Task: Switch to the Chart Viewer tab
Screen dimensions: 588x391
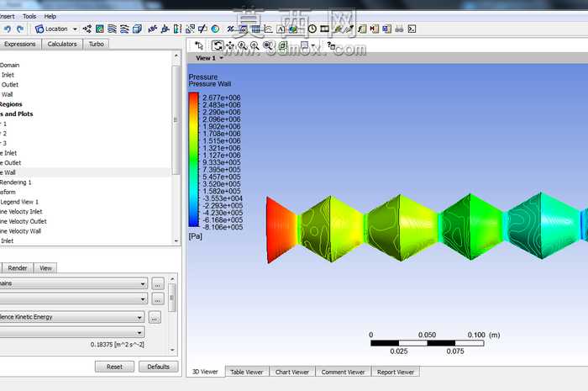Action: 292,372
